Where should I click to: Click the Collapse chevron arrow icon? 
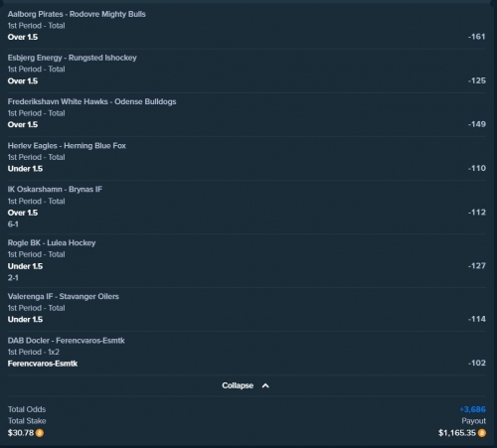tap(265, 385)
